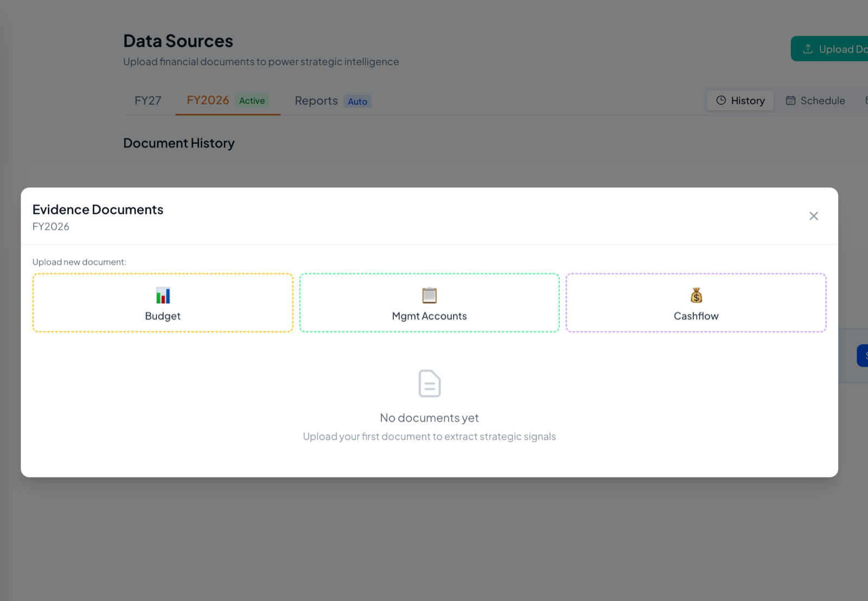Select the Mgmt Accounts clipboard icon
Viewport: 868px width, 601px height.
click(x=429, y=295)
